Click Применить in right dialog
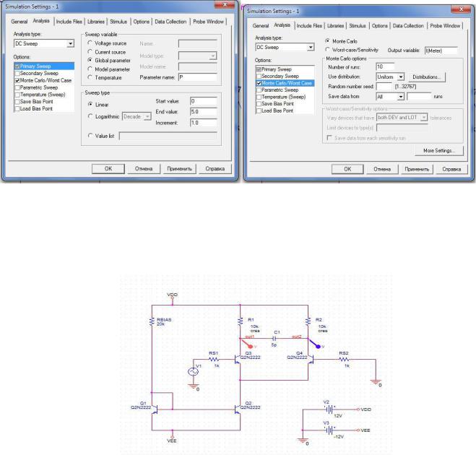The height and width of the screenshot is (455, 476). coord(417,169)
